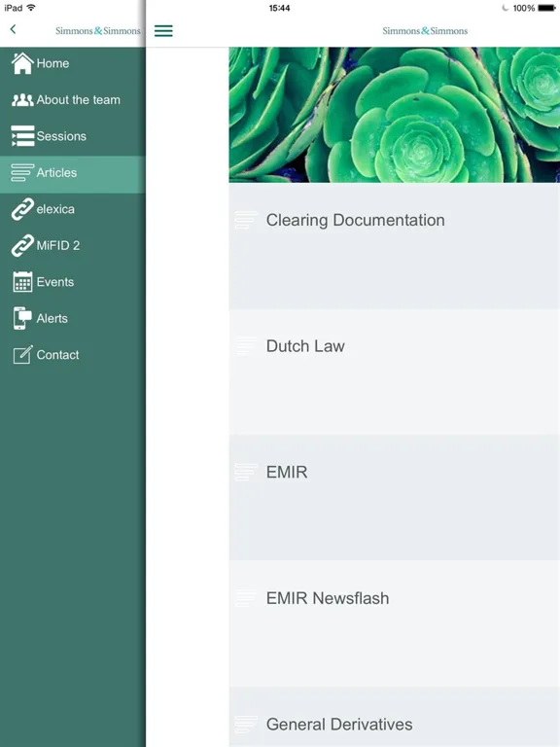560x747 pixels.
Task: Open the Dutch Law category
Action: (395, 373)
